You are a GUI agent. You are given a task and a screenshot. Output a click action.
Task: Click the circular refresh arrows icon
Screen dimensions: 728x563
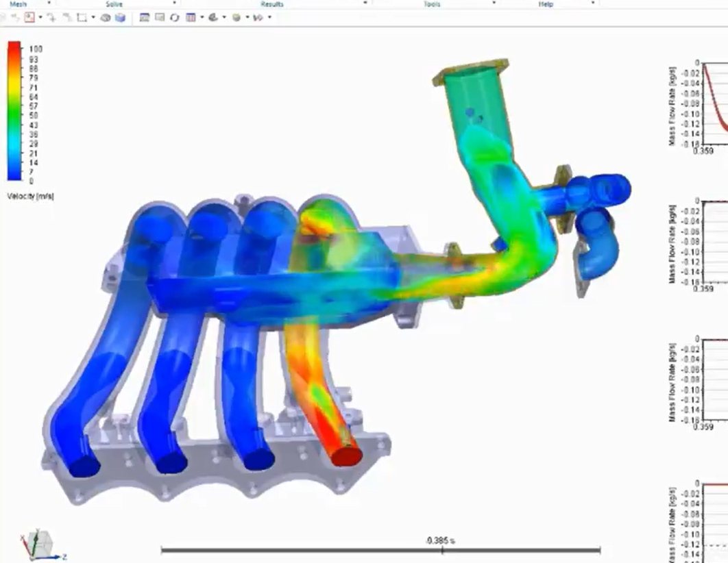175,18
